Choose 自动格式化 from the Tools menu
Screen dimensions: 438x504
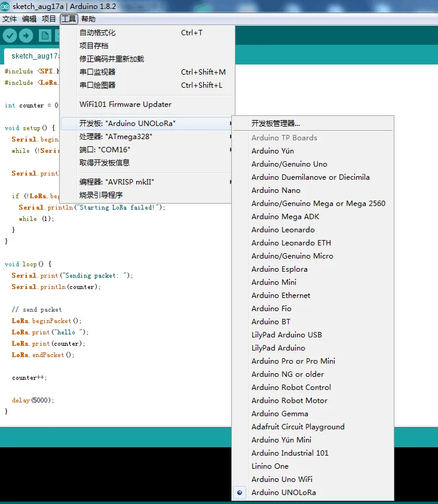(x=148, y=33)
